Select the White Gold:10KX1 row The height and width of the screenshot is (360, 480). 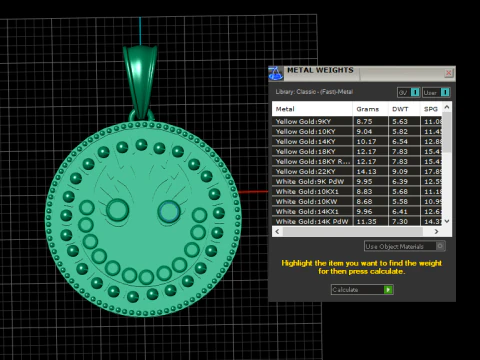pyautogui.click(x=357, y=191)
